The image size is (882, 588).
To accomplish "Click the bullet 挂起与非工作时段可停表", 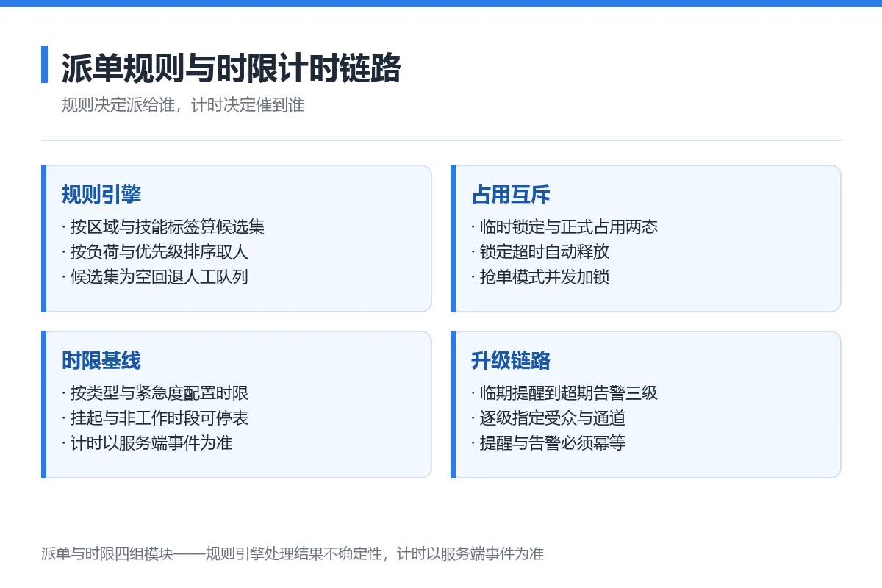I will click(155, 417).
